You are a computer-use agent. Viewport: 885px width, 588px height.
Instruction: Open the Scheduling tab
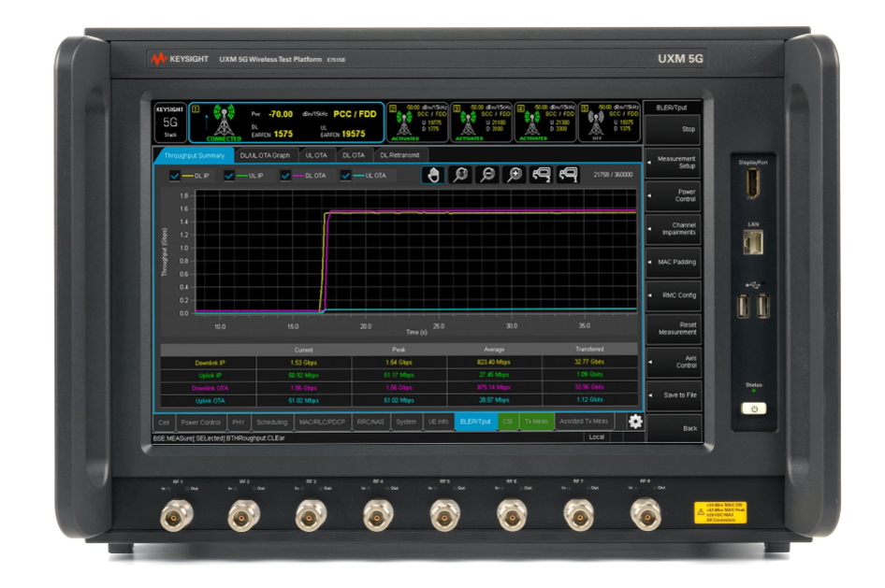[271, 422]
